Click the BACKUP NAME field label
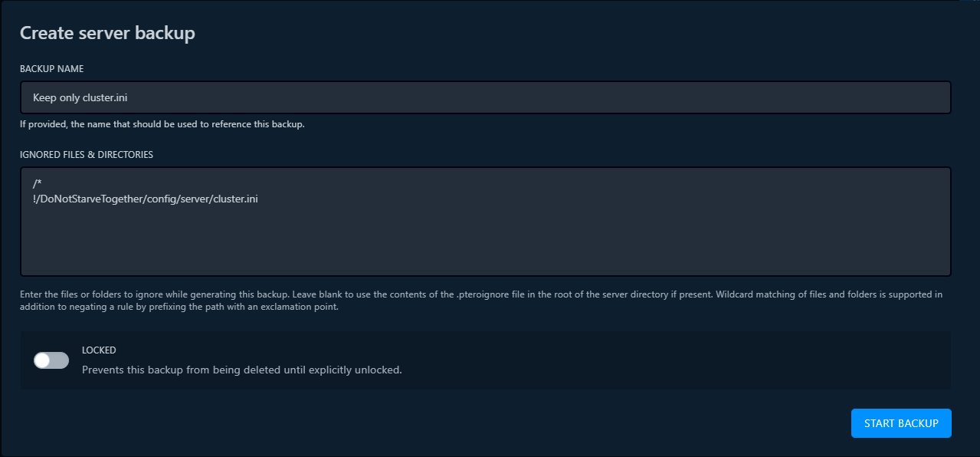The height and width of the screenshot is (457, 980). click(x=51, y=69)
